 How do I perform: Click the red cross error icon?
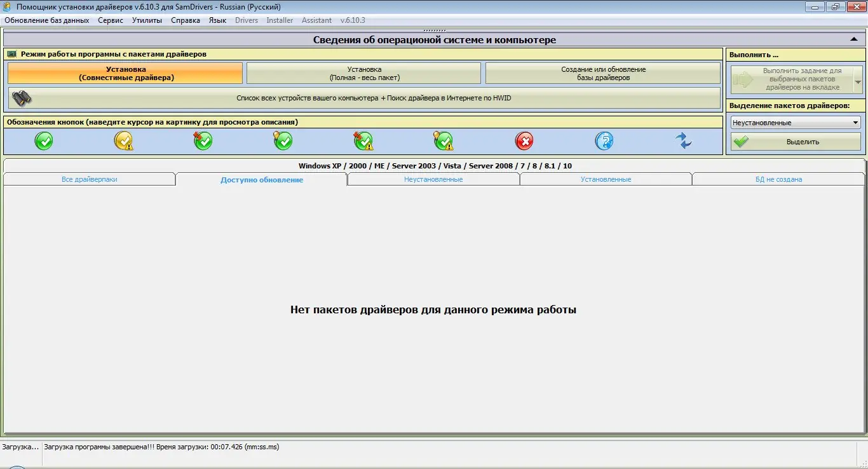point(524,141)
